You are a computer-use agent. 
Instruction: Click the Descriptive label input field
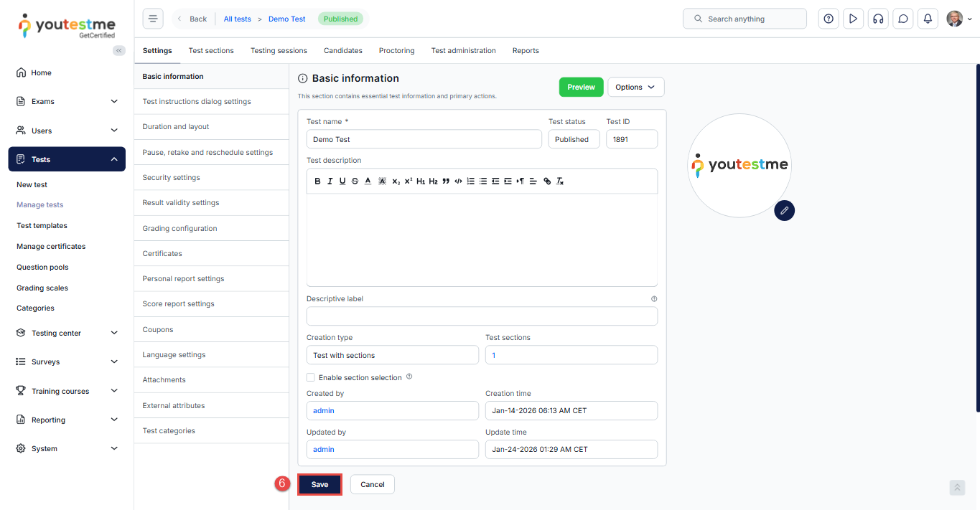click(482, 316)
